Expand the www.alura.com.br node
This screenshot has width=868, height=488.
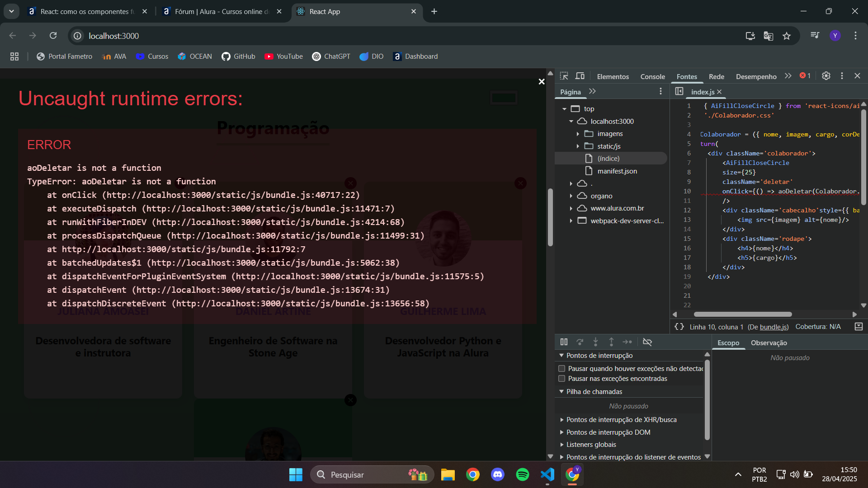[x=571, y=208]
